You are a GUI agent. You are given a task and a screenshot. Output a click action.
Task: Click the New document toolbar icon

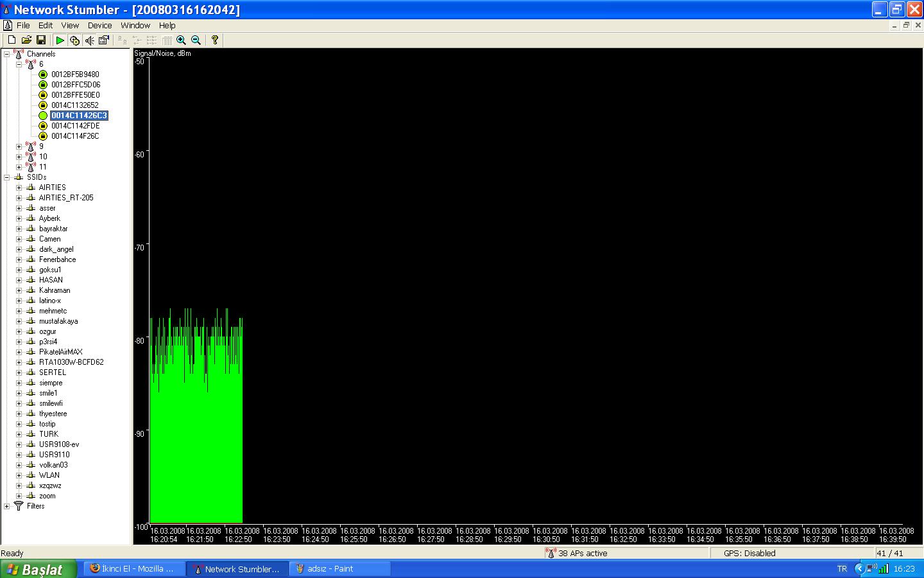point(12,40)
